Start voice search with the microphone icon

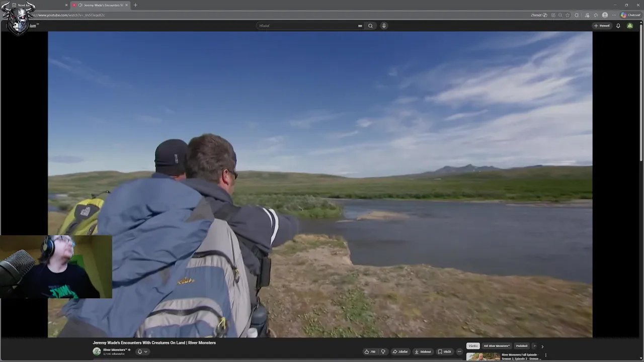[x=384, y=26]
